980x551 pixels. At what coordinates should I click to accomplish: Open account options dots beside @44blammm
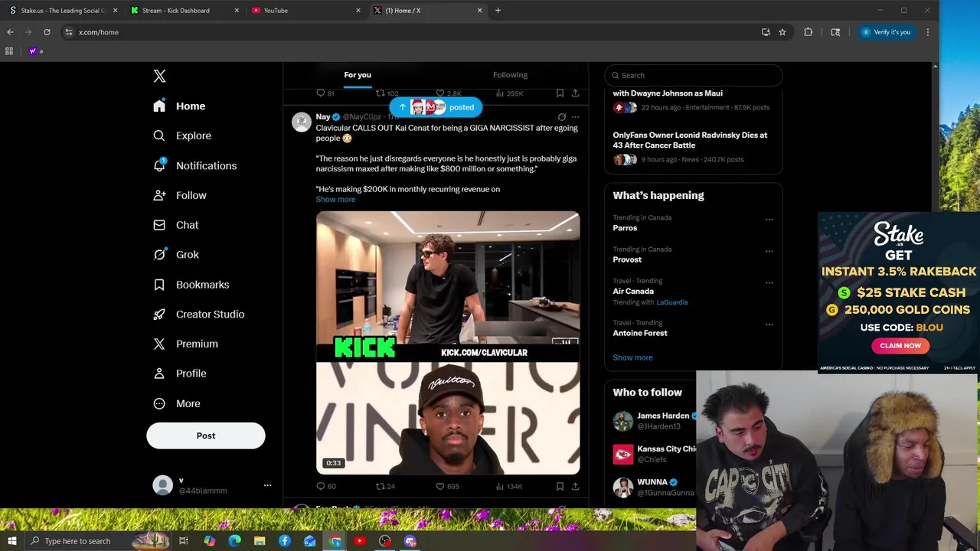pos(267,485)
